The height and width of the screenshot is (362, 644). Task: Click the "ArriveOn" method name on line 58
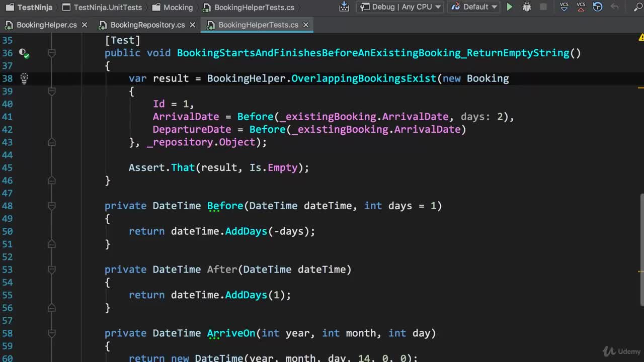click(231, 333)
